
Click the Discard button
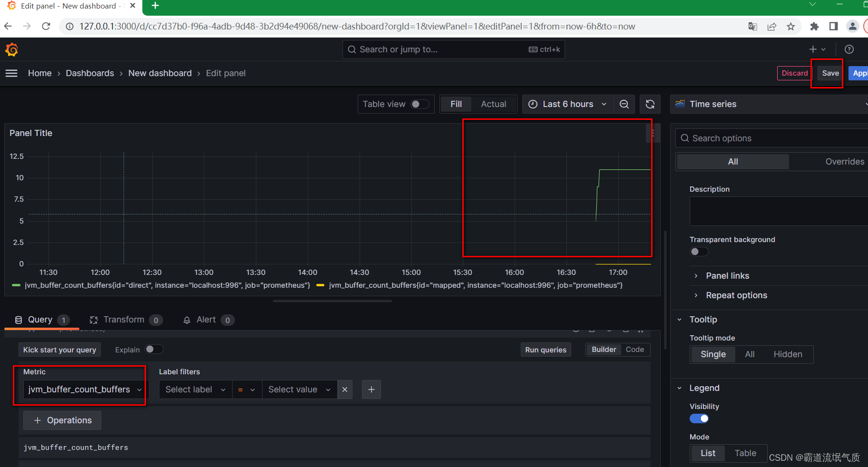tap(795, 73)
